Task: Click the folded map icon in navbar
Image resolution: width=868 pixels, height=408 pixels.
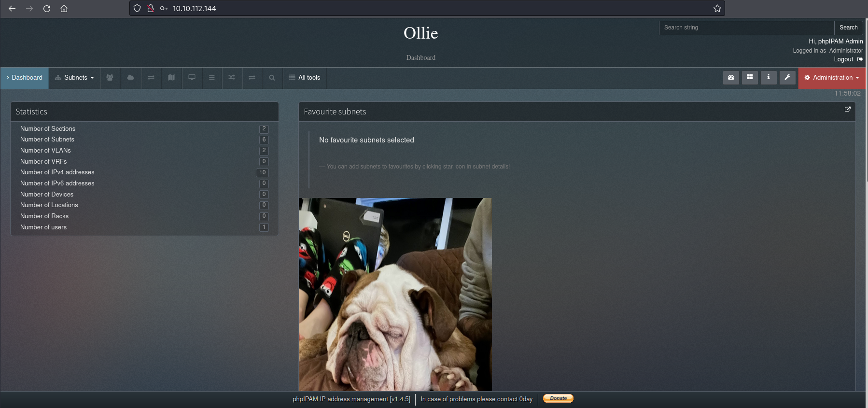Action: 171,78
